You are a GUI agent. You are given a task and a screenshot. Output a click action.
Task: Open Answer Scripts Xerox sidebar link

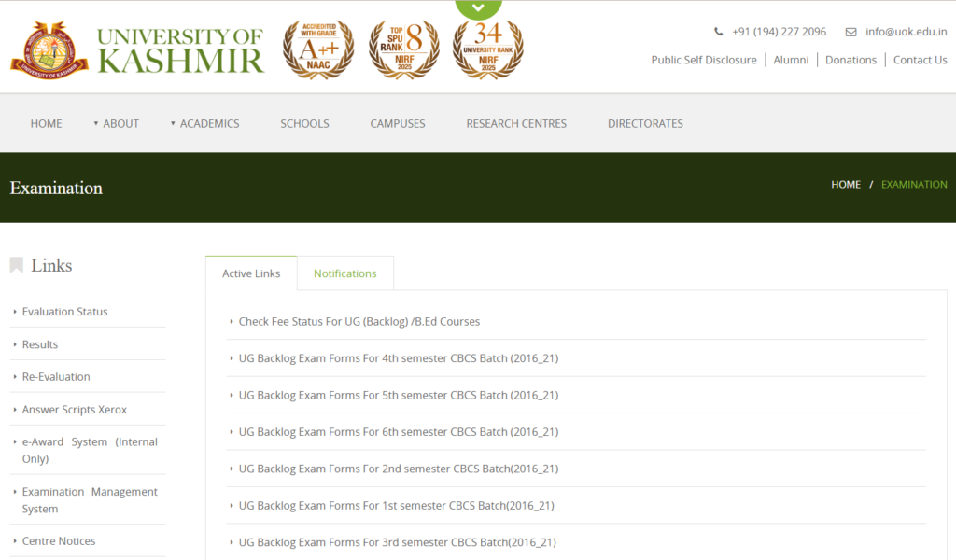click(x=74, y=410)
